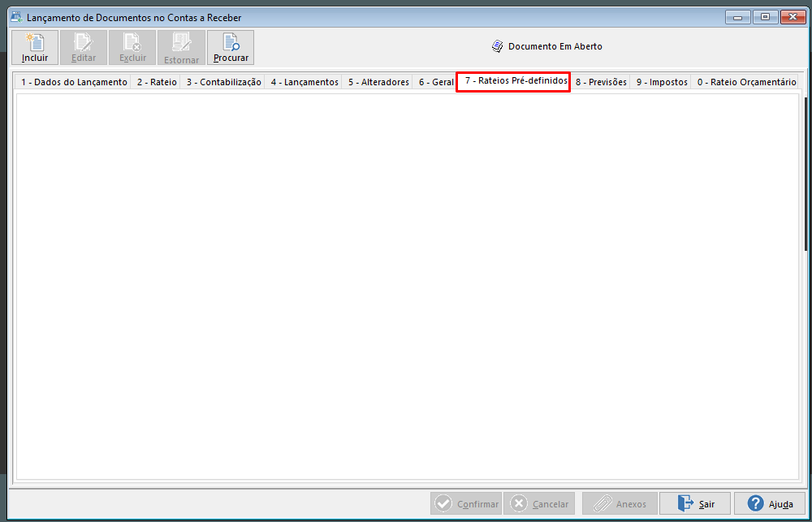The image size is (812, 522).
Task: Click the Cancelar button
Action: click(x=539, y=504)
